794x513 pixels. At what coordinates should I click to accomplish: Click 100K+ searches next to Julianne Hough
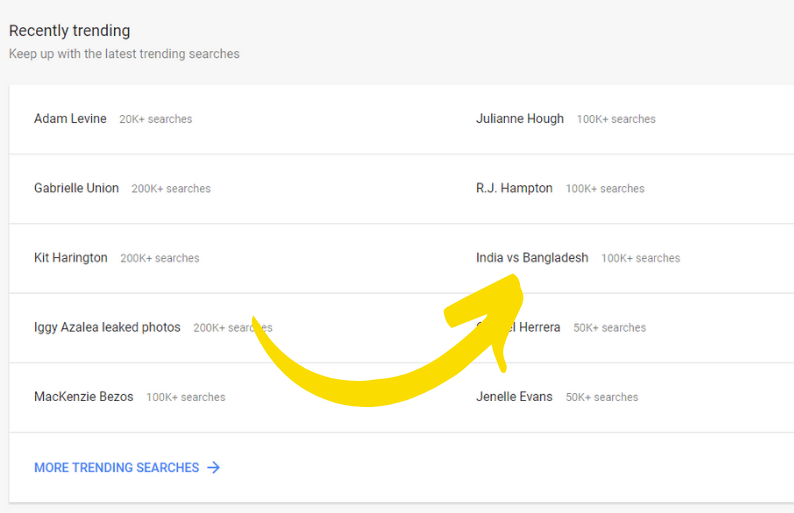point(616,119)
